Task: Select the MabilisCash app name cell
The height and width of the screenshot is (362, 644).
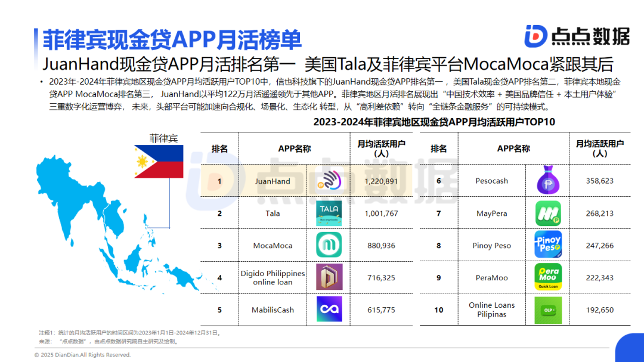Action: pyautogui.click(x=273, y=310)
